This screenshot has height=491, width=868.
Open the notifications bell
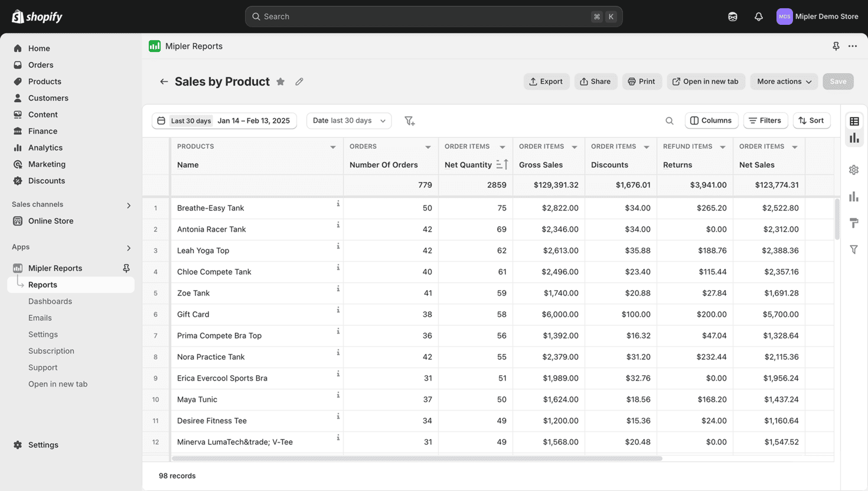pos(759,16)
